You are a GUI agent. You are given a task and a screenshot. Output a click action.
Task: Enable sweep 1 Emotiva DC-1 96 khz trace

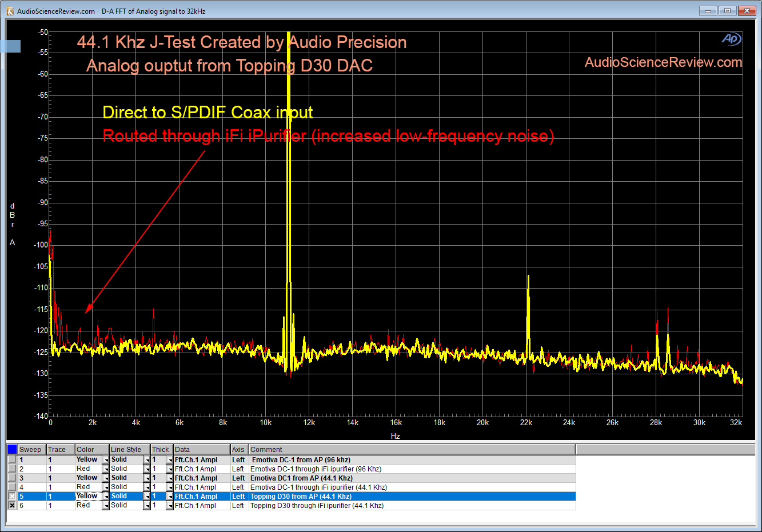tap(12, 460)
